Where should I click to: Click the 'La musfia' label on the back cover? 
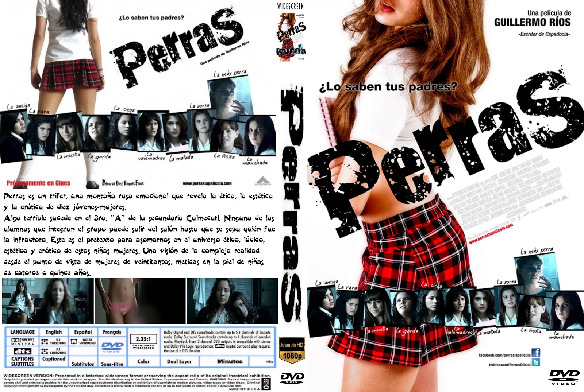68,156
